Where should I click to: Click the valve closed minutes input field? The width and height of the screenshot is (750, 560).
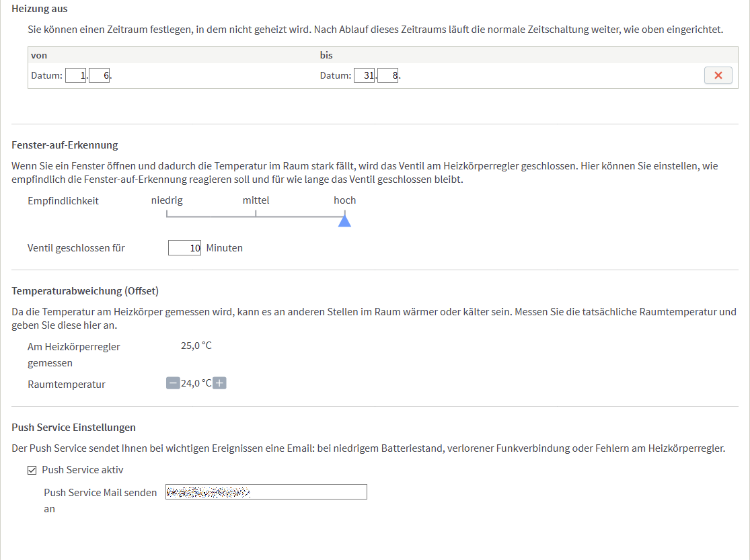click(x=184, y=248)
